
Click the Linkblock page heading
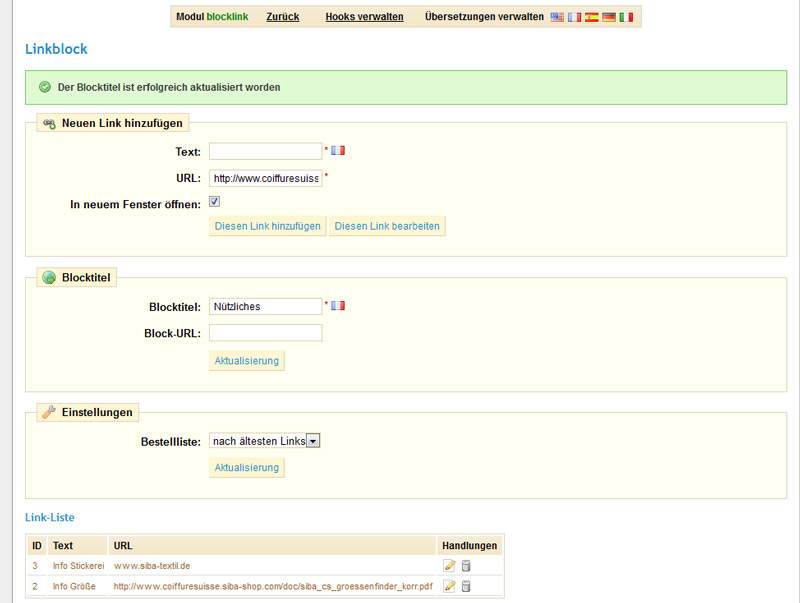[56, 49]
